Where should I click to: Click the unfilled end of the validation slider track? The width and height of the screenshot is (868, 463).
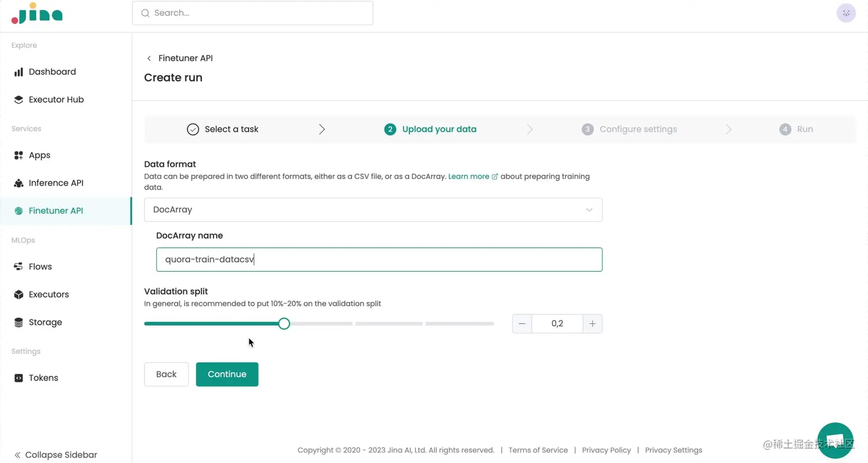point(459,323)
